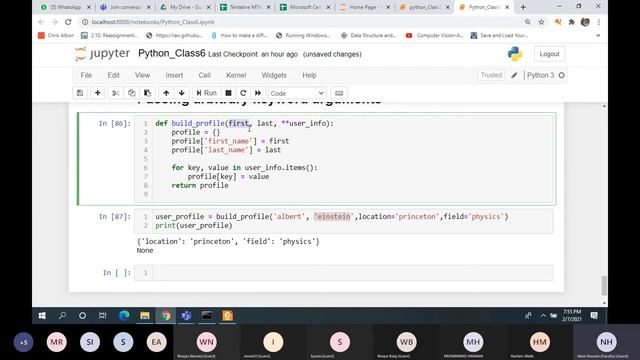Move selected cell up with the arrow icon
The image size is (640, 360).
click(x=166, y=93)
